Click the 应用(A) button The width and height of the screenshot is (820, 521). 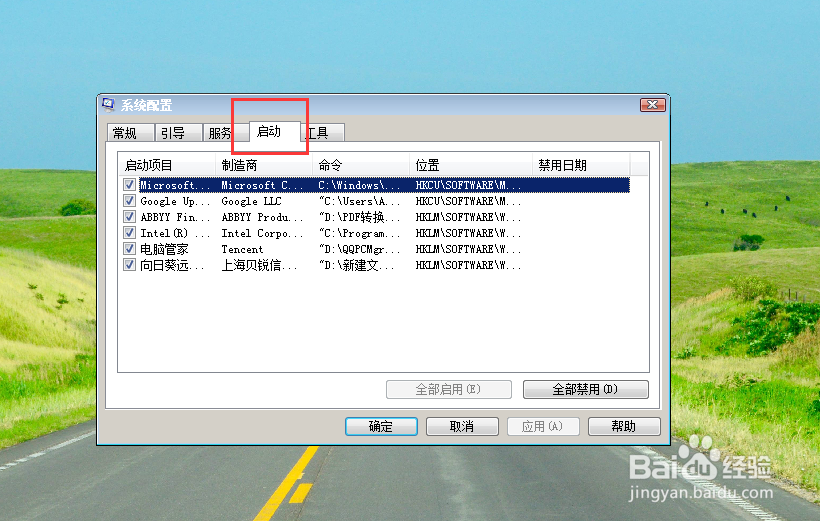(543, 426)
